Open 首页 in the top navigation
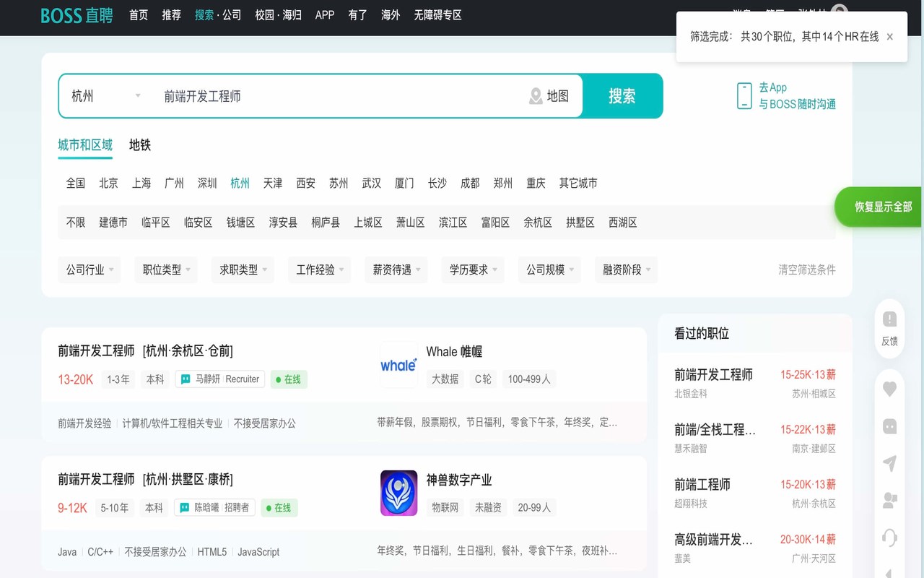The image size is (924, 578). tap(139, 15)
